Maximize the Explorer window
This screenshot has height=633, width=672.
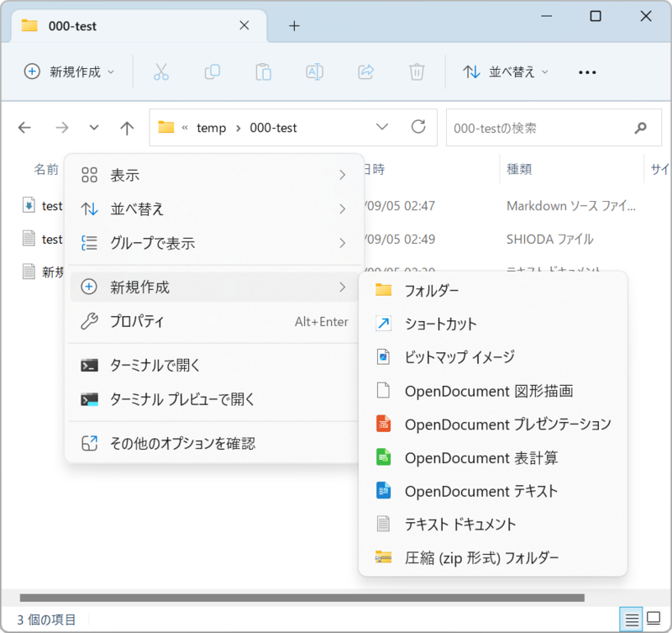pos(596,16)
